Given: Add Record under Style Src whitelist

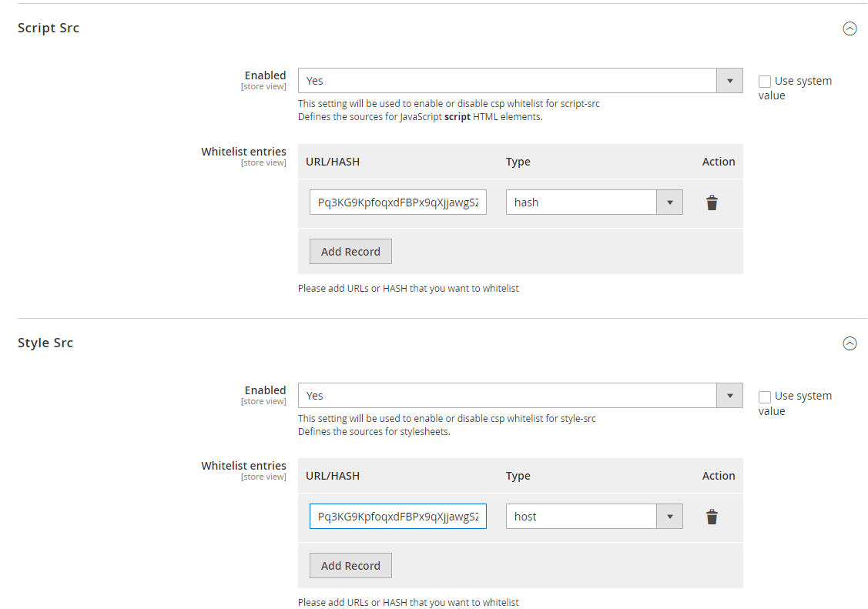Looking at the screenshot, I should point(350,566).
